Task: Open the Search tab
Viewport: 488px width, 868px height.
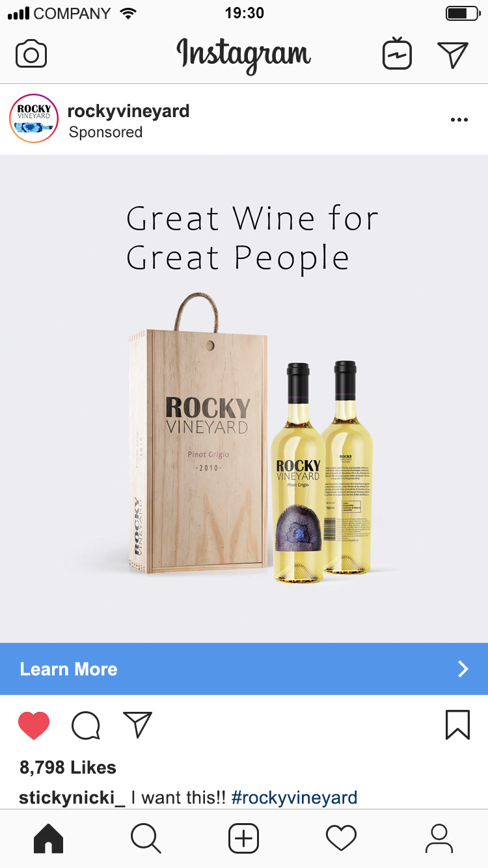Action: pyautogui.click(x=146, y=838)
